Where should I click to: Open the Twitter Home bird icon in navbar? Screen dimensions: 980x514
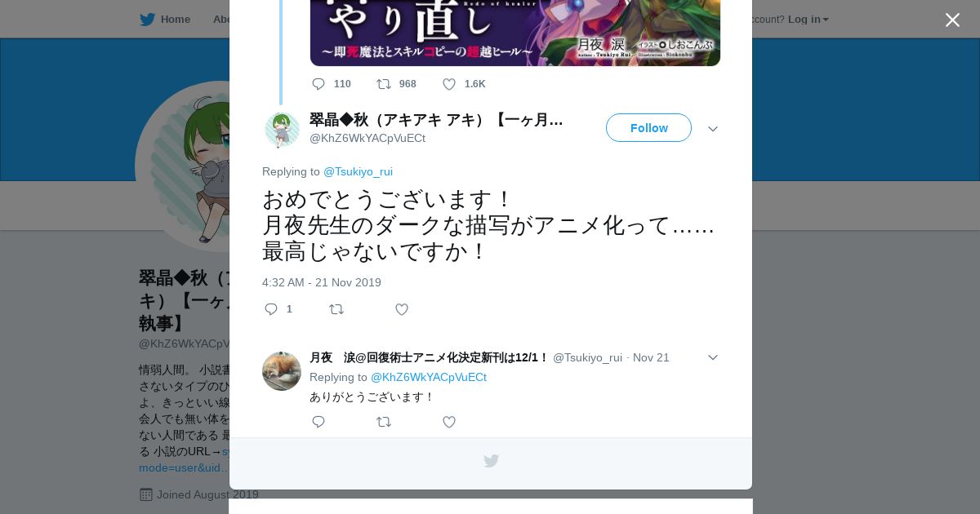(x=147, y=20)
